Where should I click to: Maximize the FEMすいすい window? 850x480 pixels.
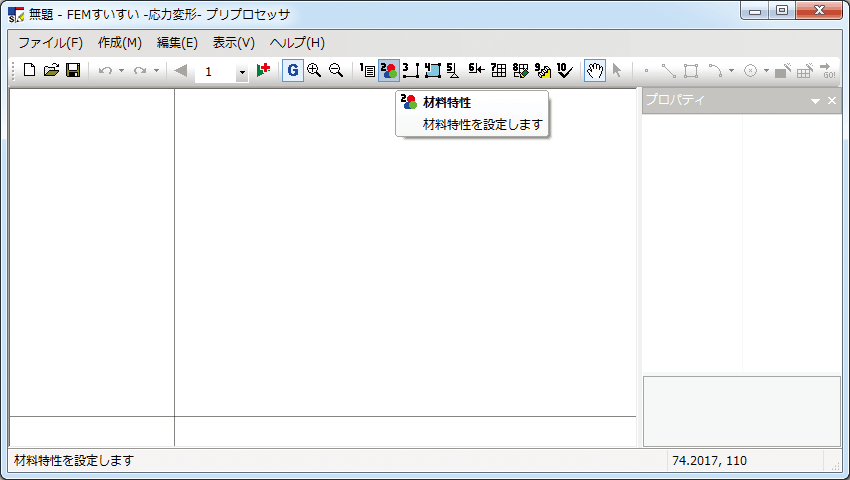(x=781, y=10)
